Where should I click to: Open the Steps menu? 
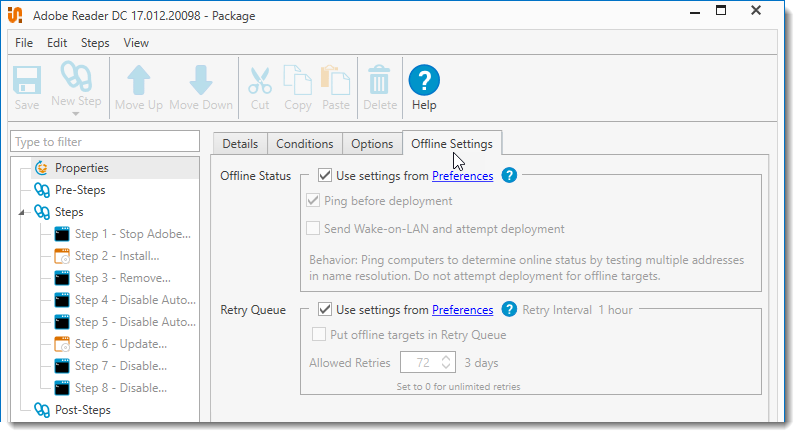95,43
